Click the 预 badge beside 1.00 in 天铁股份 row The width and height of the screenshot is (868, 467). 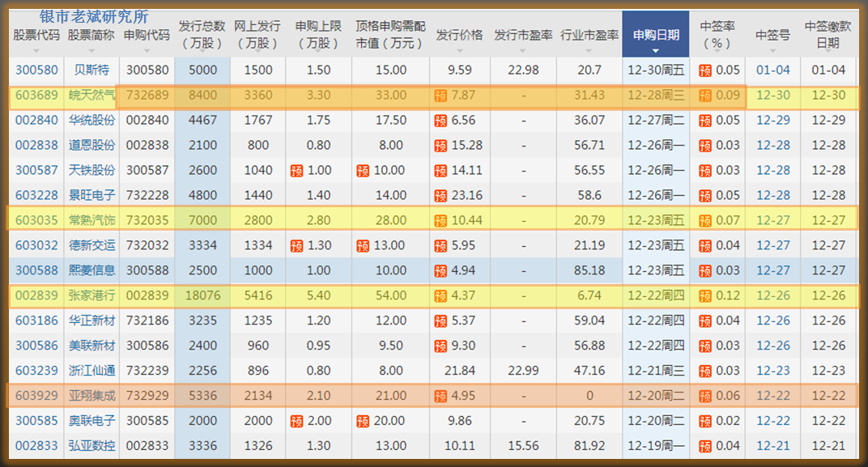[296, 171]
